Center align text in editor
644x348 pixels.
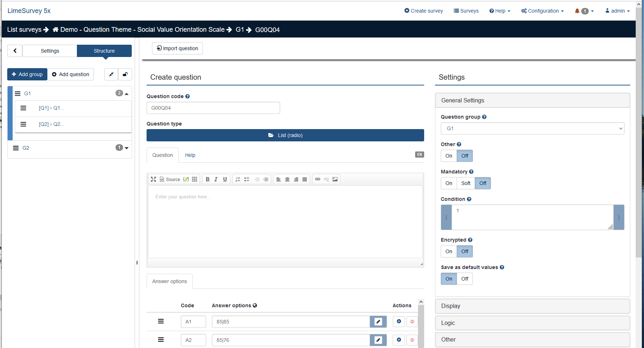click(287, 179)
